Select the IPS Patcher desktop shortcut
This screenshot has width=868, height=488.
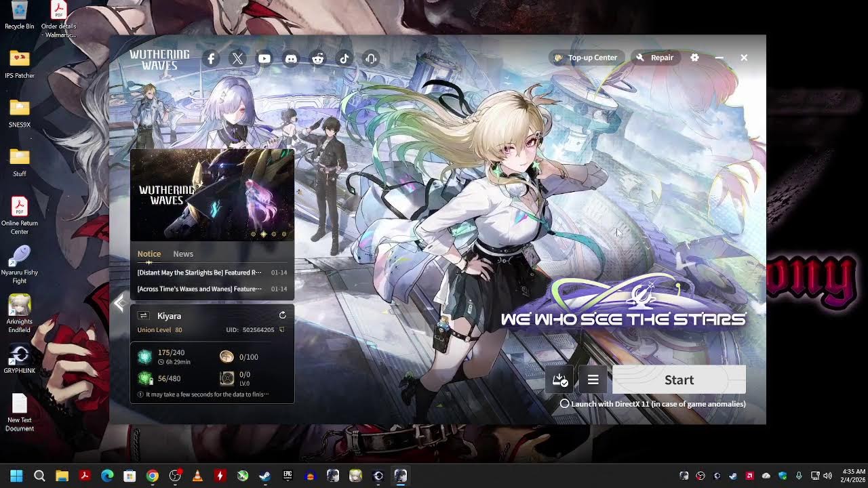tap(19, 64)
